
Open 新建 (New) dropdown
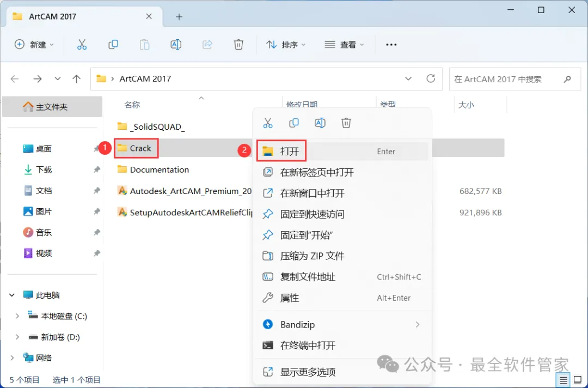point(34,45)
